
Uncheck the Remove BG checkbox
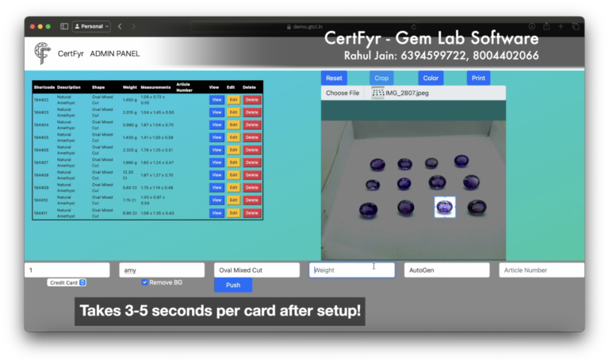(x=144, y=282)
